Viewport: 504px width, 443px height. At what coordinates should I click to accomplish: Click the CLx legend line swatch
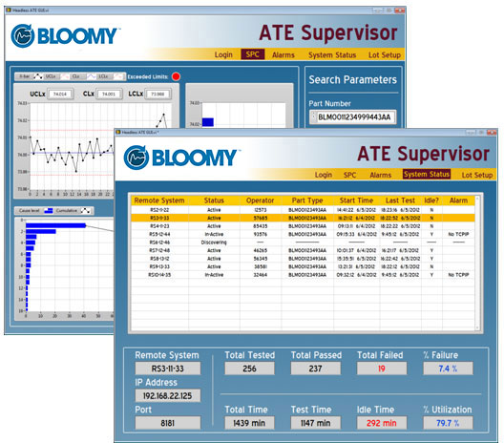[92, 76]
